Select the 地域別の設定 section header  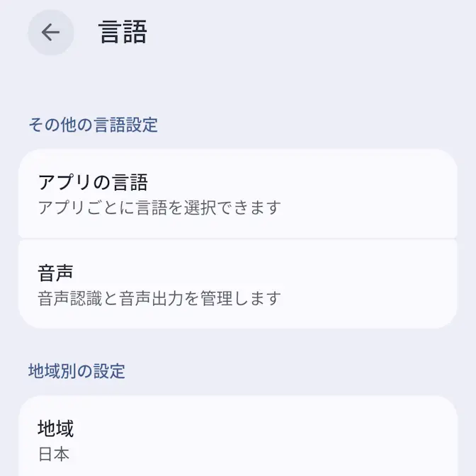76,370
